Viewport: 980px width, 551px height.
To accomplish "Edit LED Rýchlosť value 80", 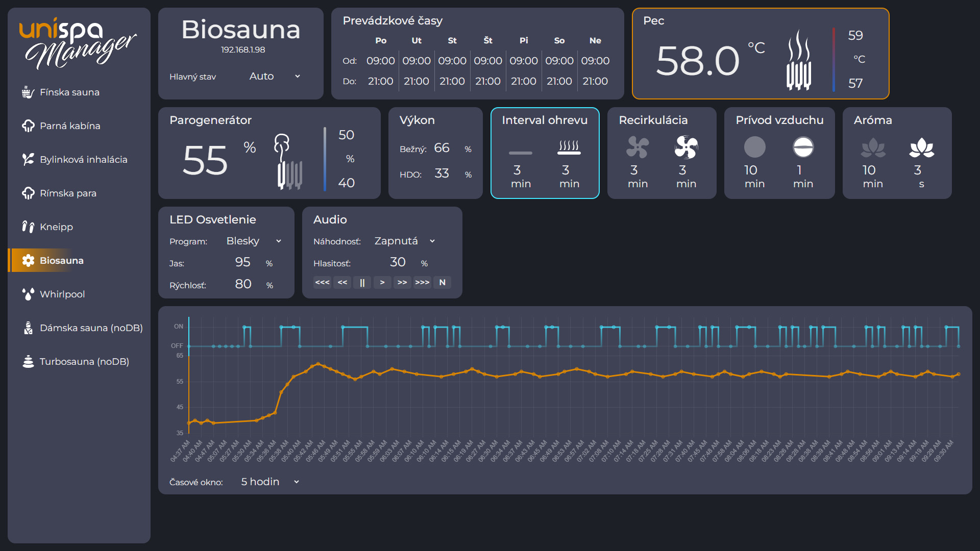I will click(243, 284).
